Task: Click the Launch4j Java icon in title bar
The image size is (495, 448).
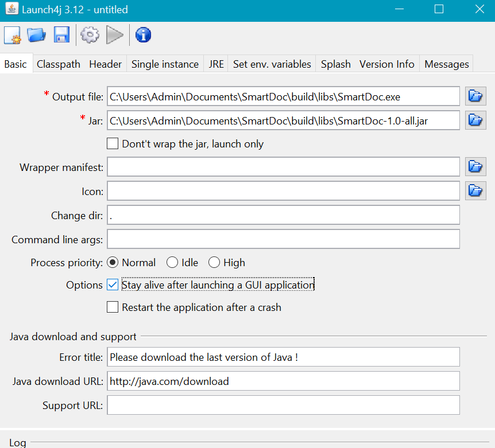Action: click(x=11, y=9)
